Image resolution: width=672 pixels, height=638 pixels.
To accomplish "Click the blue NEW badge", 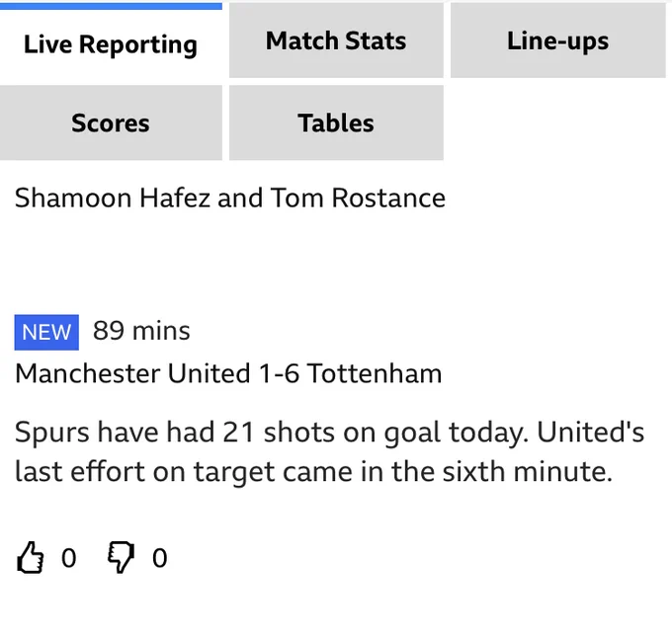I will click(x=46, y=332).
